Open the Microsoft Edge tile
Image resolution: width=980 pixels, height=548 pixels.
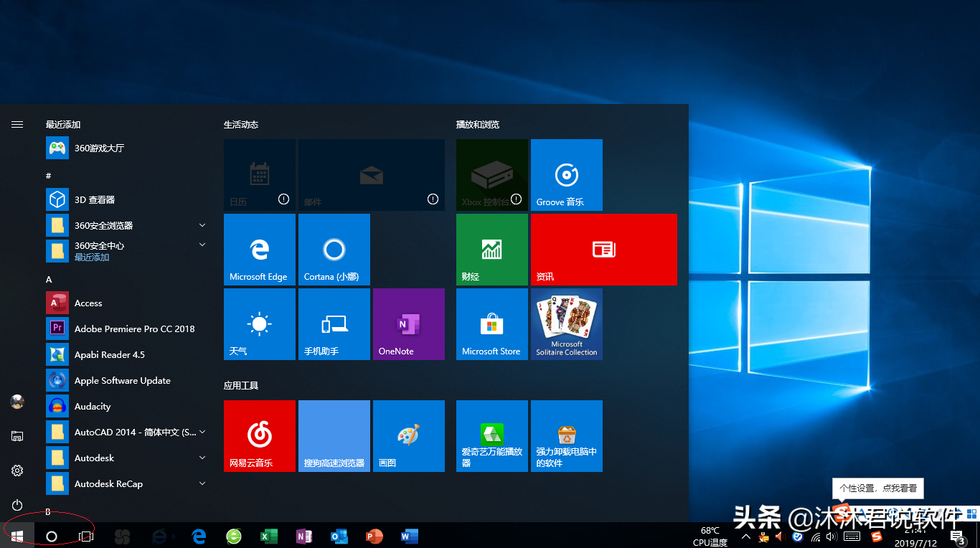point(260,250)
